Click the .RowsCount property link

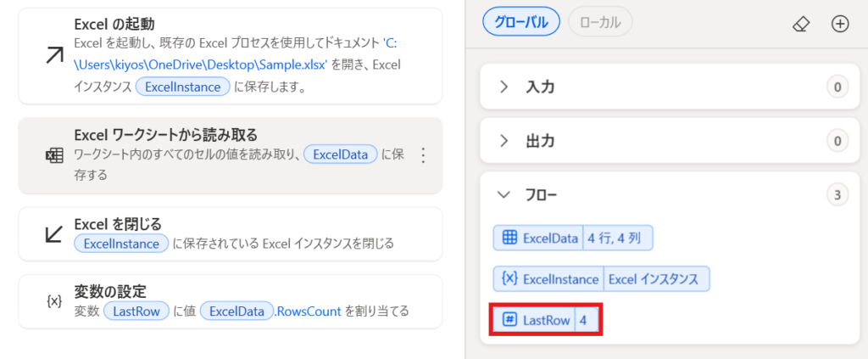[309, 311]
